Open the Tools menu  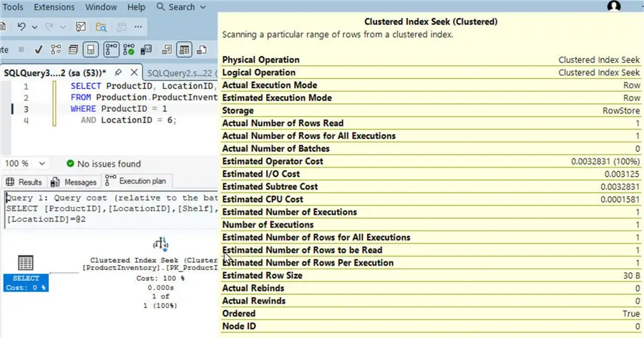pos(13,7)
